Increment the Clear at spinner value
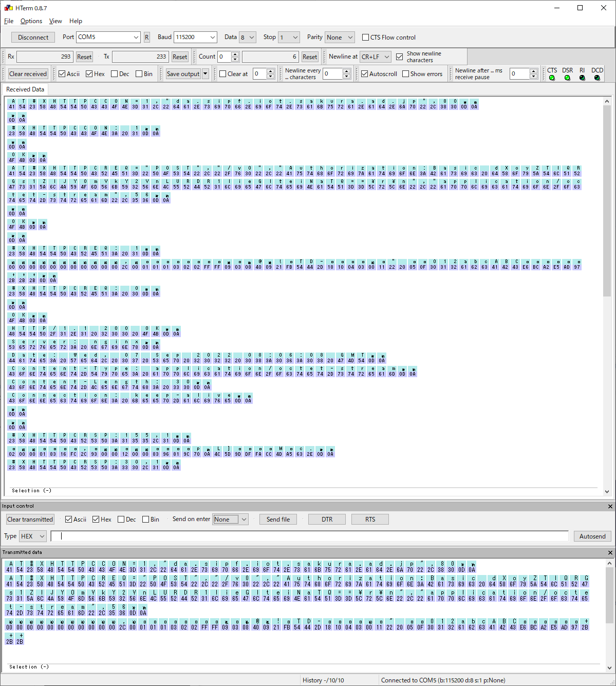This screenshot has width=616, height=686. pos(271,71)
